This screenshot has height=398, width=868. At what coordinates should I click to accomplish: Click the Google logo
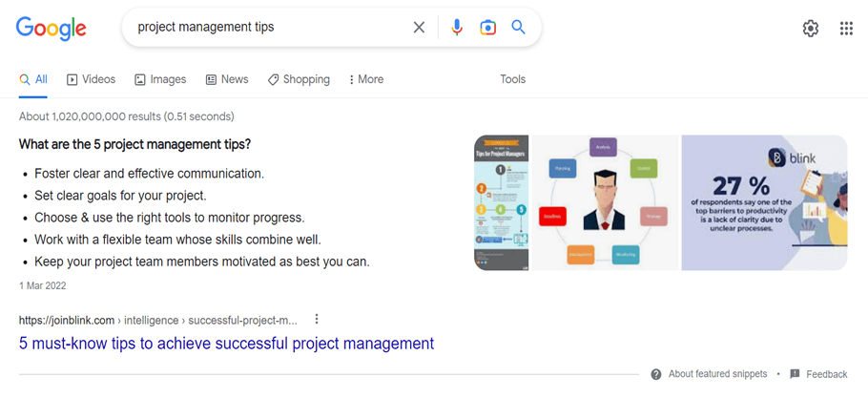[51, 28]
